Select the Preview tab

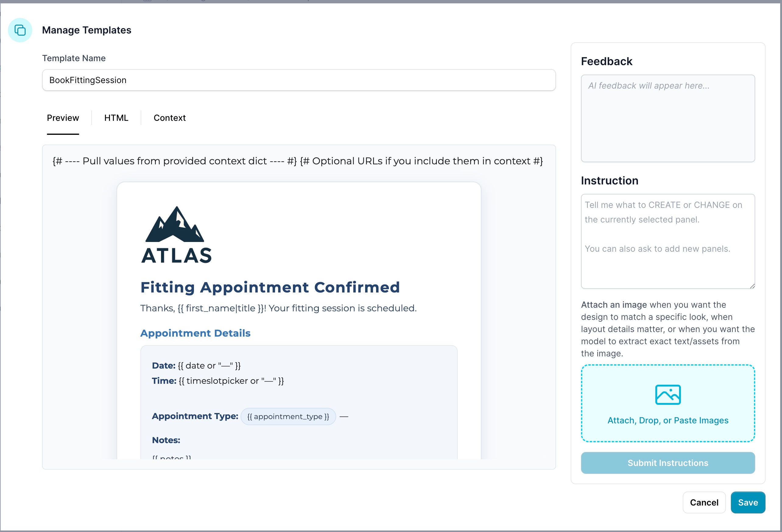point(63,118)
